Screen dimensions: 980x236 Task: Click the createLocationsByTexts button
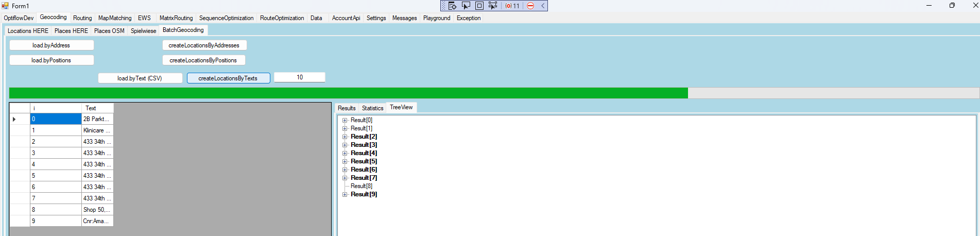tap(228, 78)
